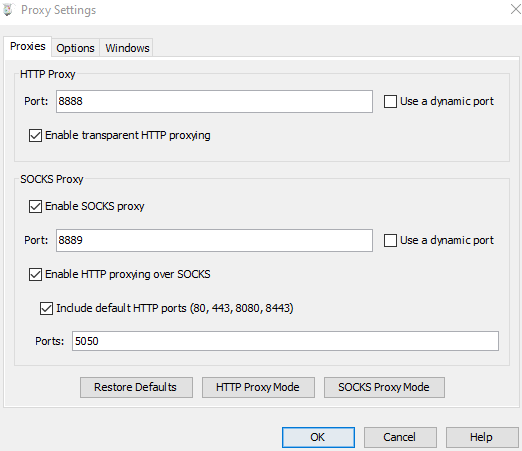Click the HTTP Proxy port field
The height and width of the screenshot is (451, 522).
[214, 101]
